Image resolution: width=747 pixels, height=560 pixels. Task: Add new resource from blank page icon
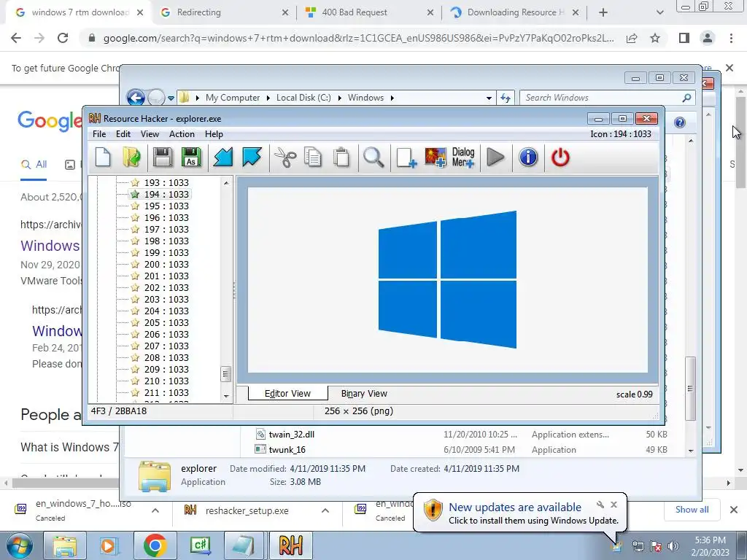[x=406, y=157]
